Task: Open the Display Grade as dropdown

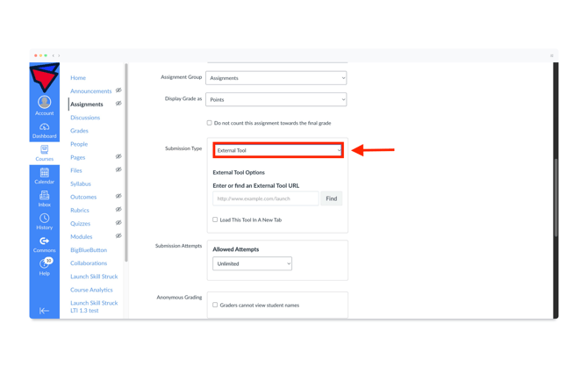Action: point(276,99)
